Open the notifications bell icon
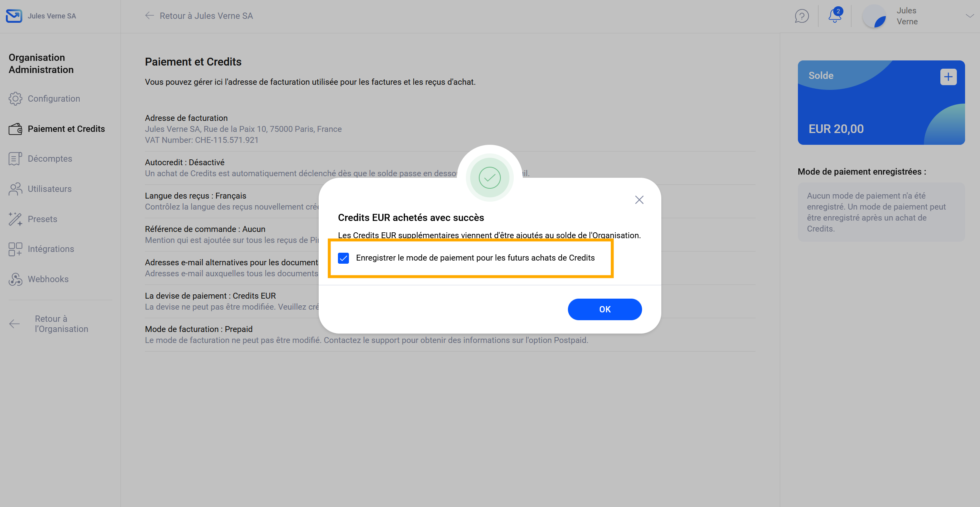This screenshot has width=980, height=507. coord(834,16)
